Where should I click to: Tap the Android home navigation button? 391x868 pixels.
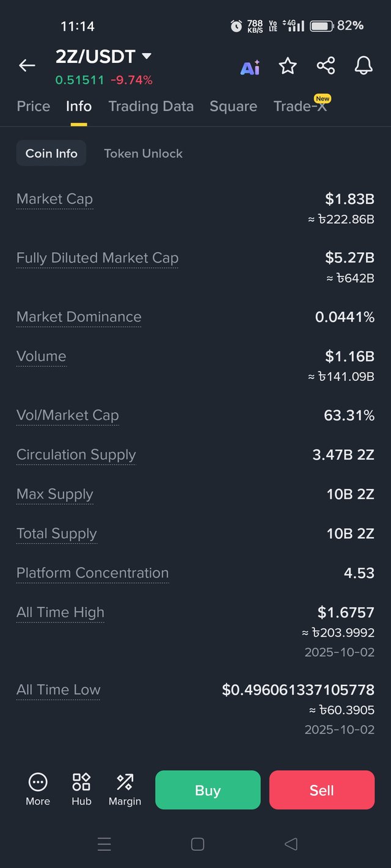(x=197, y=844)
